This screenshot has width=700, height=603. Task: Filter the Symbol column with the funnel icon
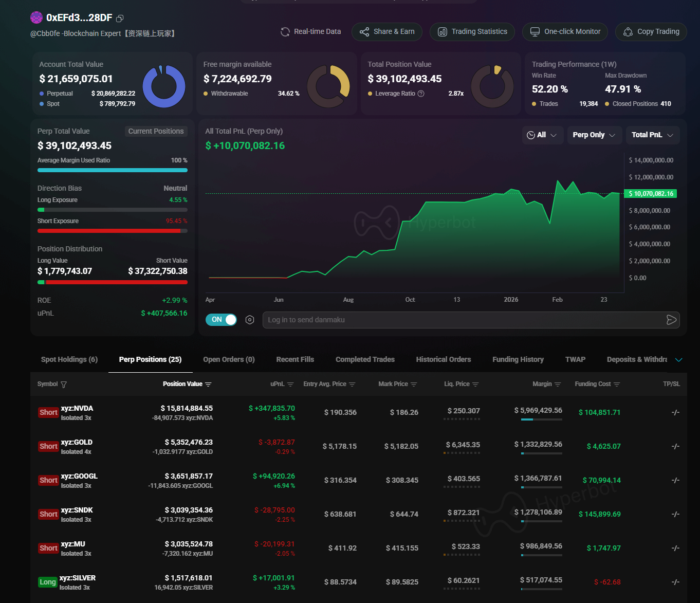pos(64,385)
